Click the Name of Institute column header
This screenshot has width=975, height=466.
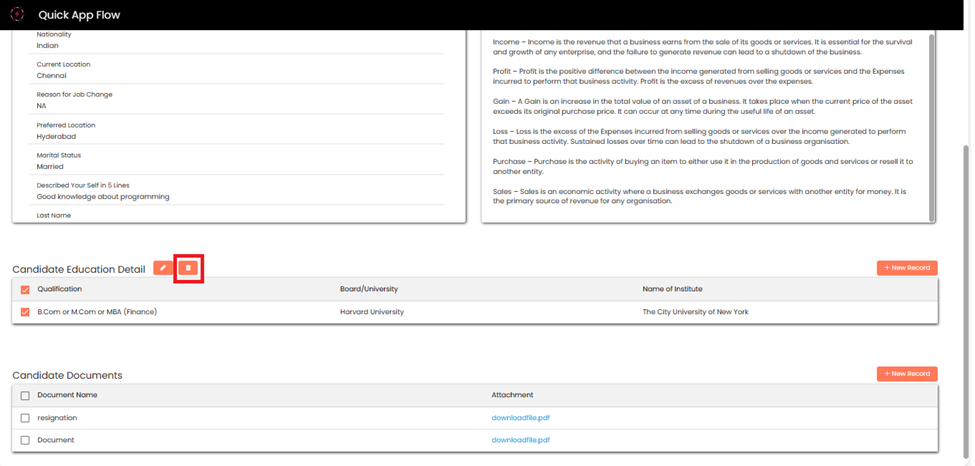pyautogui.click(x=672, y=289)
